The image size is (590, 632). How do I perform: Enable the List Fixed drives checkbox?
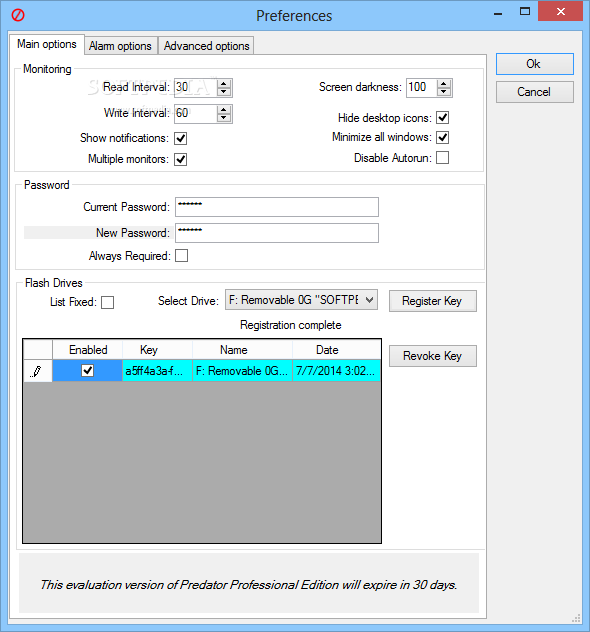click(107, 302)
